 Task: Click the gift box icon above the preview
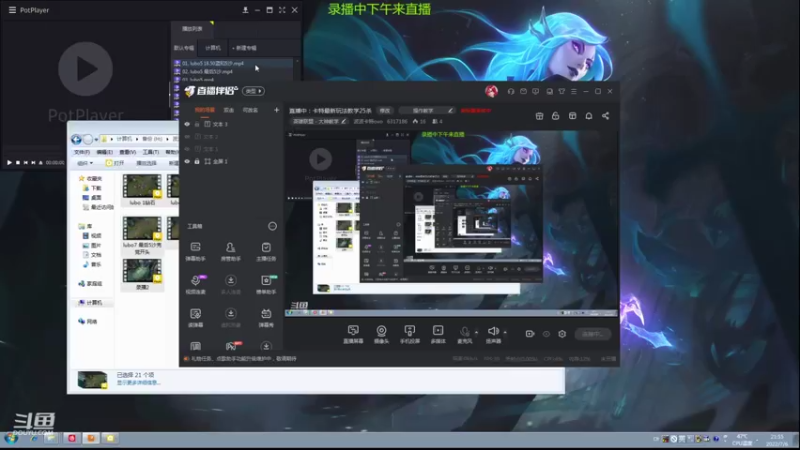click(539, 116)
